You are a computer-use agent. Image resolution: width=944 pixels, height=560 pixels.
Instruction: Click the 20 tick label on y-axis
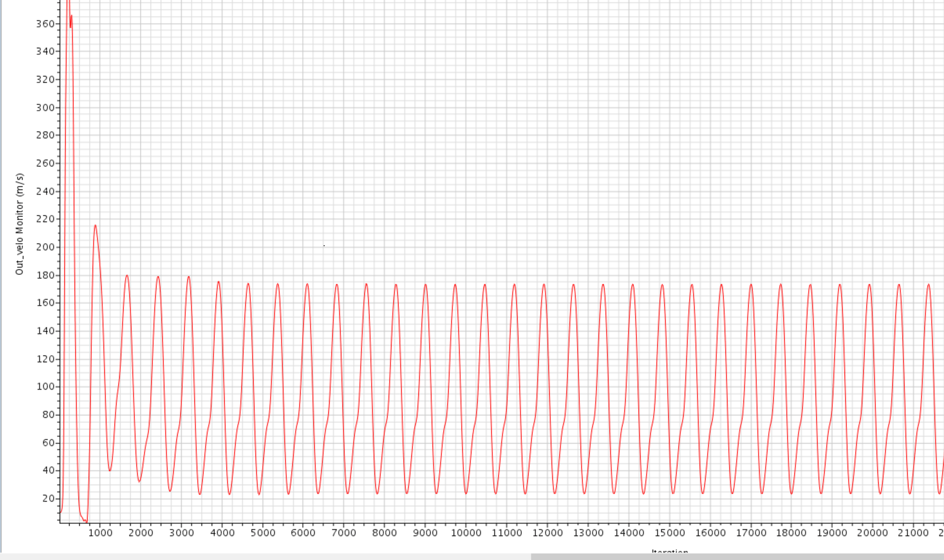48,499
